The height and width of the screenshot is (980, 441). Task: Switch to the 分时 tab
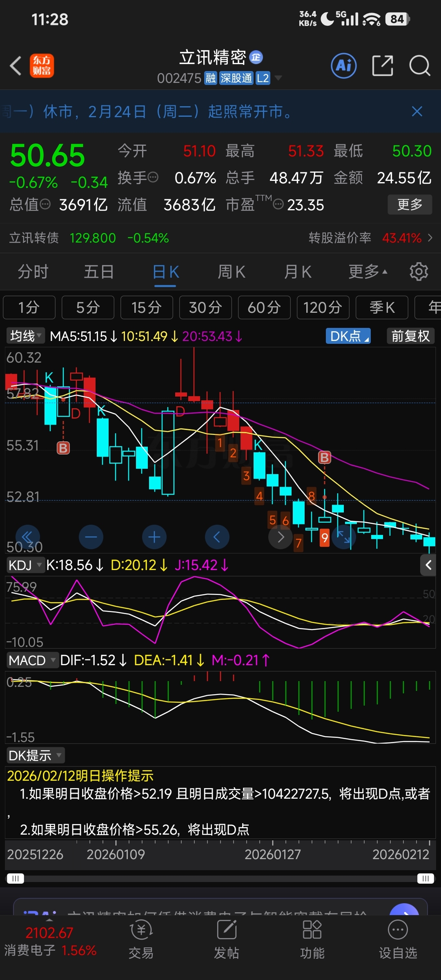33,272
